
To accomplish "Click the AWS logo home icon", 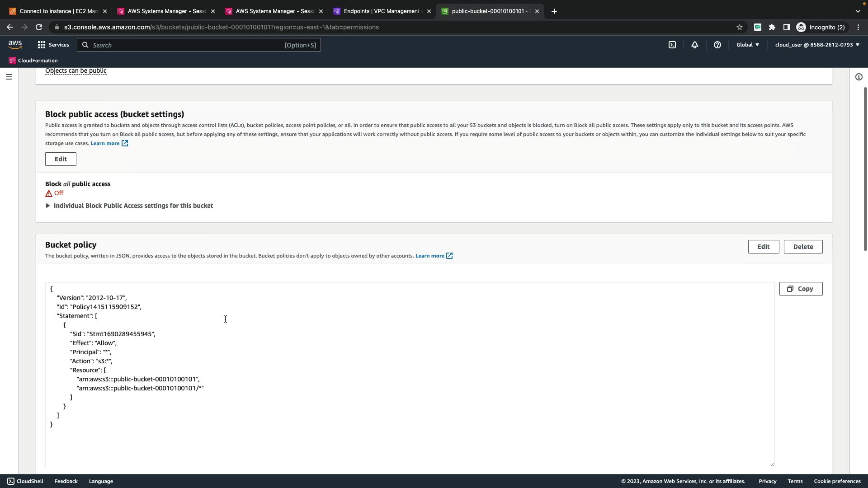I will (x=15, y=44).
